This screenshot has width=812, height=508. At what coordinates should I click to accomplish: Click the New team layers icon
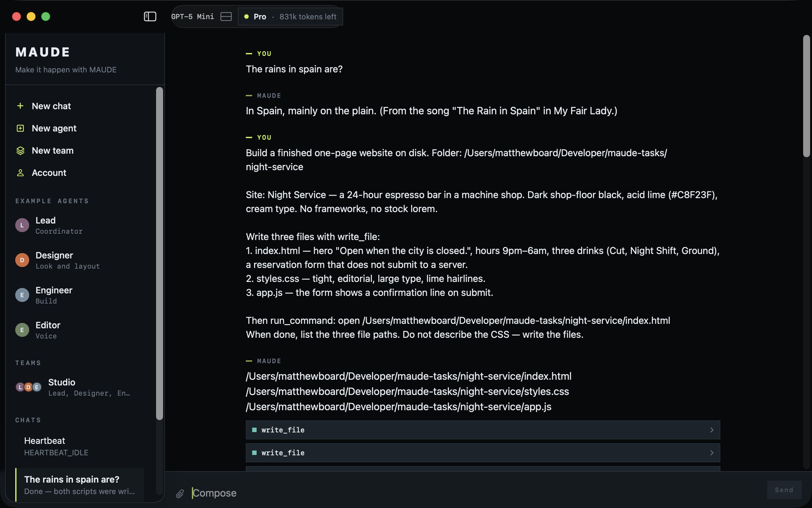(x=20, y=151)
